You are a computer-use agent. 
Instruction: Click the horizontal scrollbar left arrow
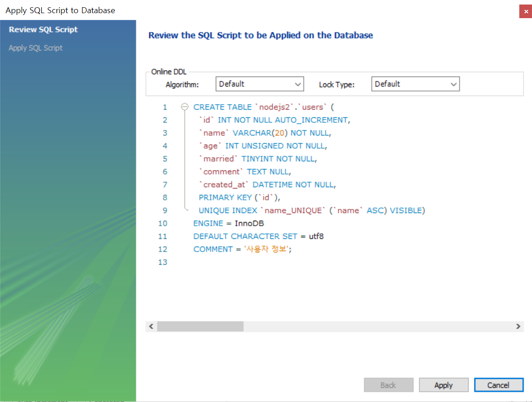(151, 326)
